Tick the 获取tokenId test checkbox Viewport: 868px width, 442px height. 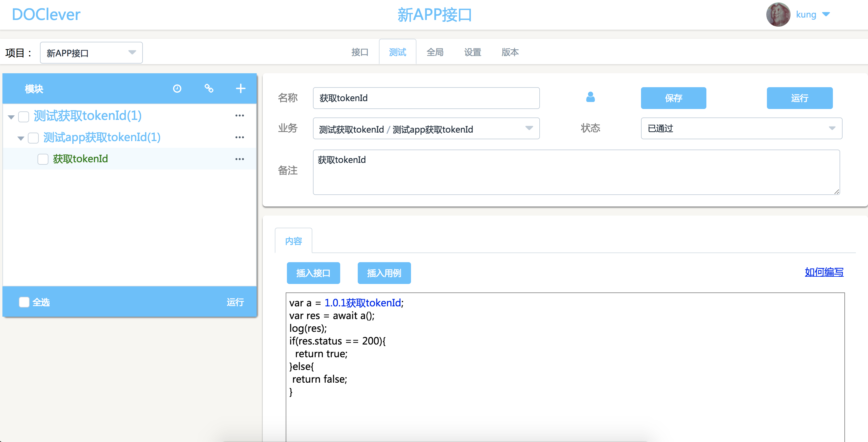43,159
